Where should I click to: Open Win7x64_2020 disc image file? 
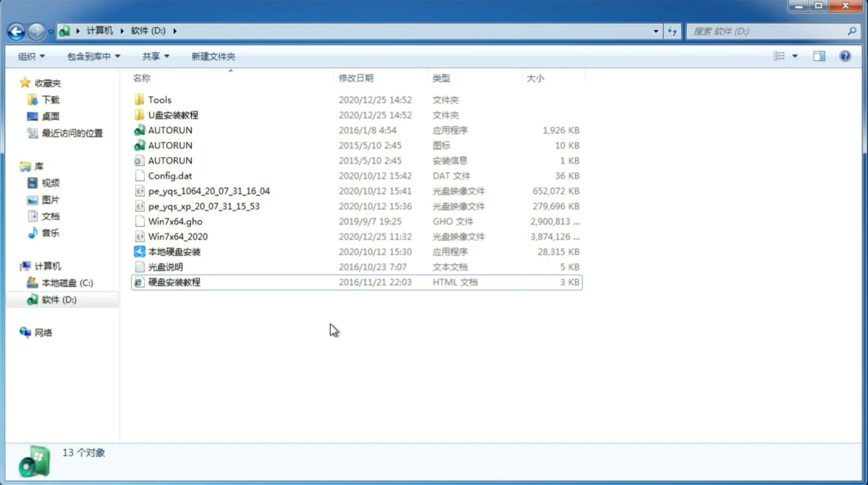coord(178,236)
